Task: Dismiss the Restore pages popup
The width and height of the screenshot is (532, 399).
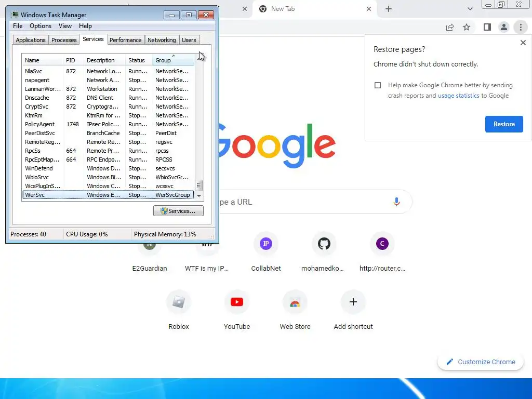Action: (523, 43)
